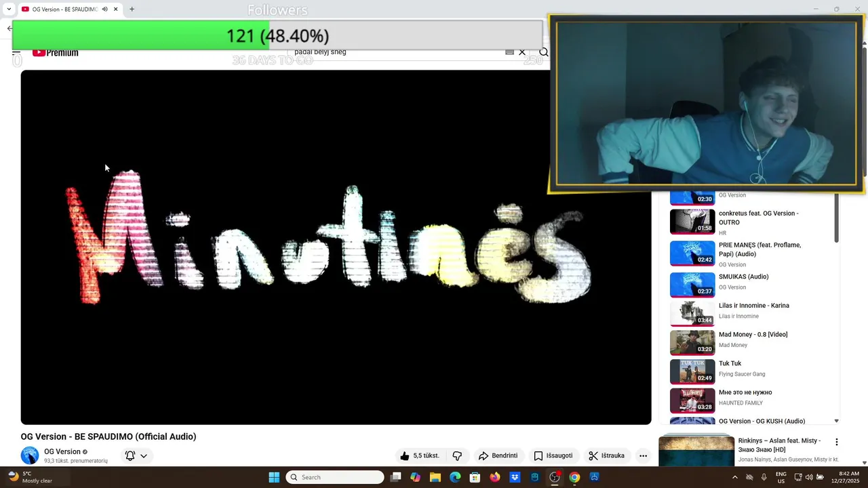Open a new browser tab

[x=132, y=9]
